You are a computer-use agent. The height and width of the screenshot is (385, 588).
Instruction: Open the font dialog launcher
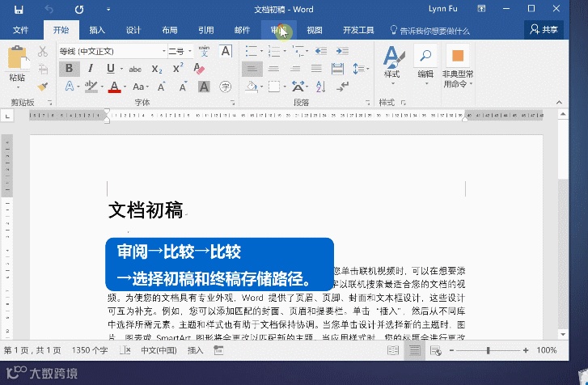pyautogui.click(x=232, y=103)
